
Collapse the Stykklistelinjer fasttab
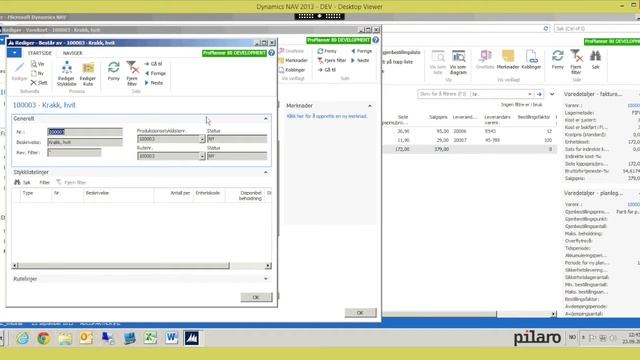click(266, 172)
